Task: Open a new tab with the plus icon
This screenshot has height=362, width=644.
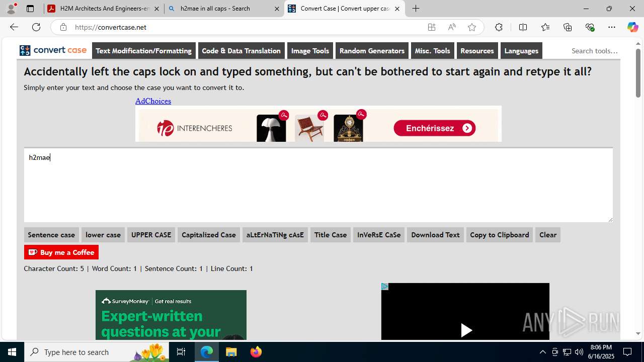Action: click(416, 9)
